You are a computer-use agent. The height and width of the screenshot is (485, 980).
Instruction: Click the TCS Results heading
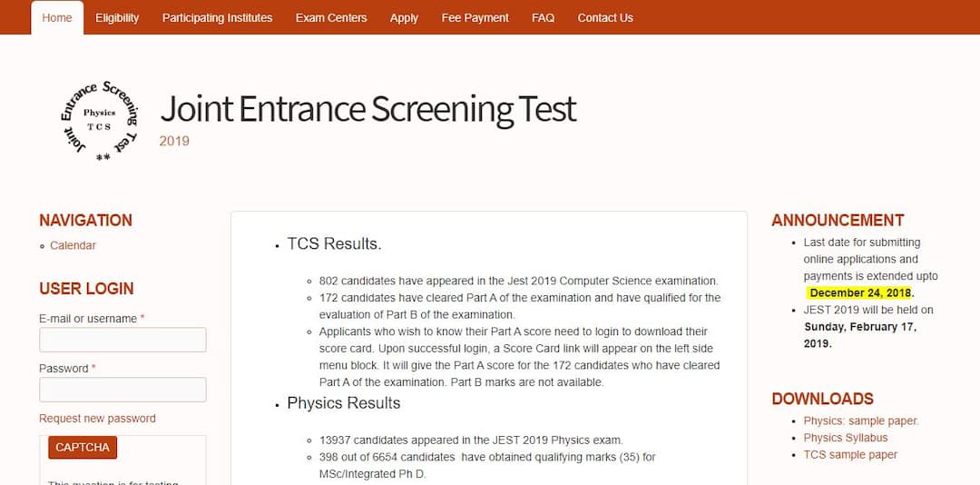pyautogui.click(x=334, y=243)
